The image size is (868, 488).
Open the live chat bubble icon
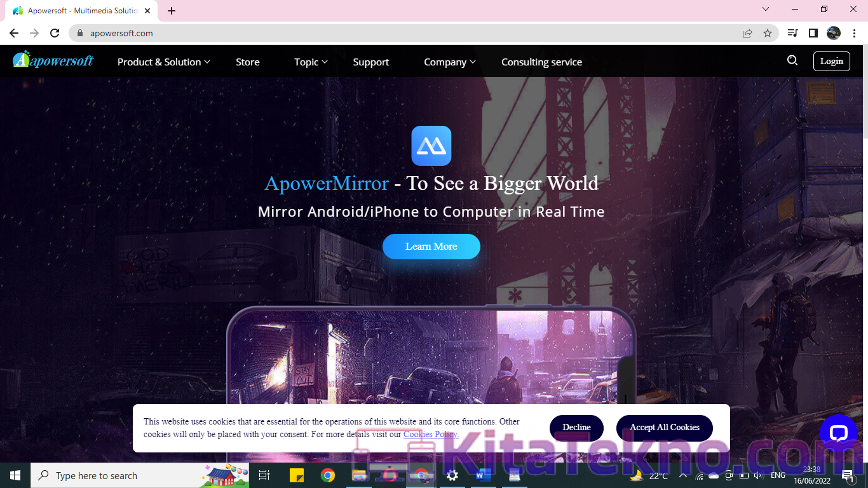click(x=839, y=433)
